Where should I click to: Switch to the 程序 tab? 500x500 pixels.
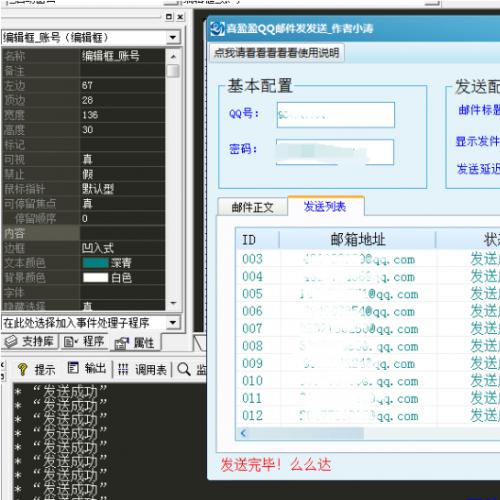(84, 342)
